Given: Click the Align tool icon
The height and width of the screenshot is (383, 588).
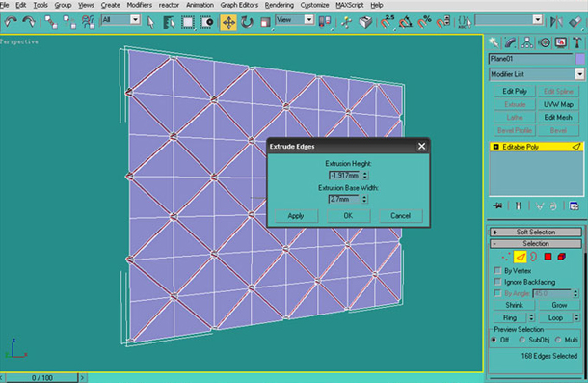Looking at the screenshot, I should pyautogui.click(x=575, y=22).
